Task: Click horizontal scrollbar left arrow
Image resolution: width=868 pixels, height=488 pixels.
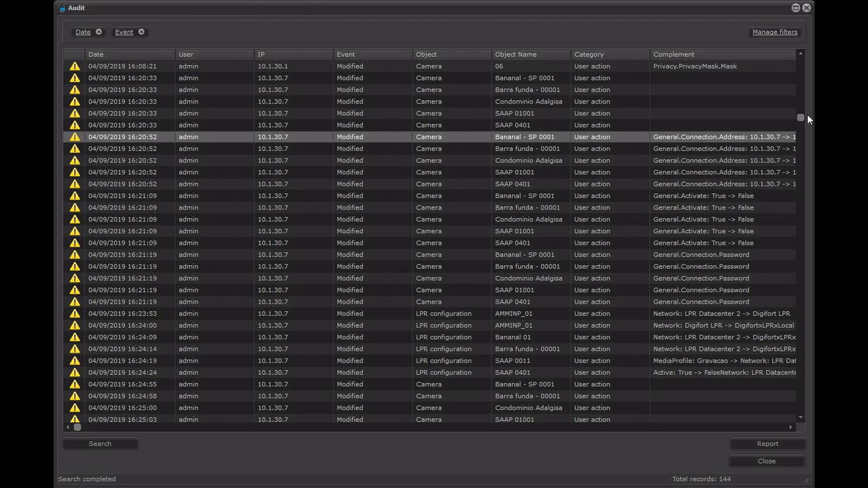Action: (67, 427)
